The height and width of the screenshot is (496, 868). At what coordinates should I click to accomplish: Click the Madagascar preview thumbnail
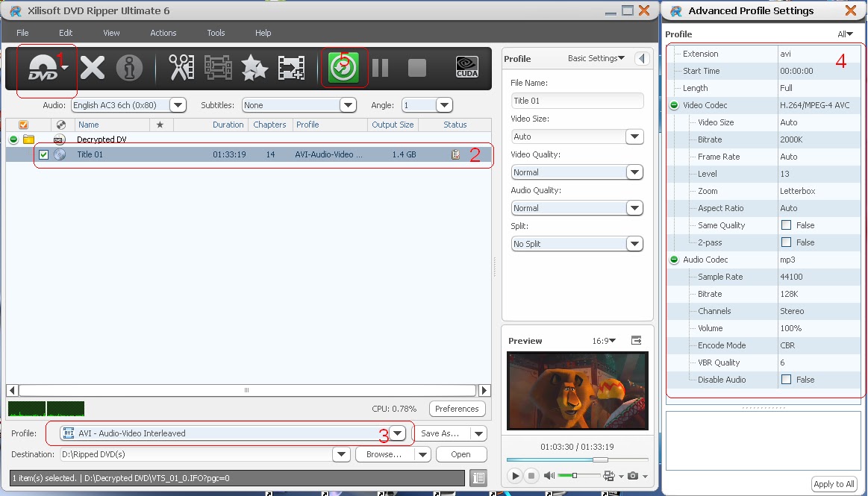pyautogui.click(x=578, y=390)
